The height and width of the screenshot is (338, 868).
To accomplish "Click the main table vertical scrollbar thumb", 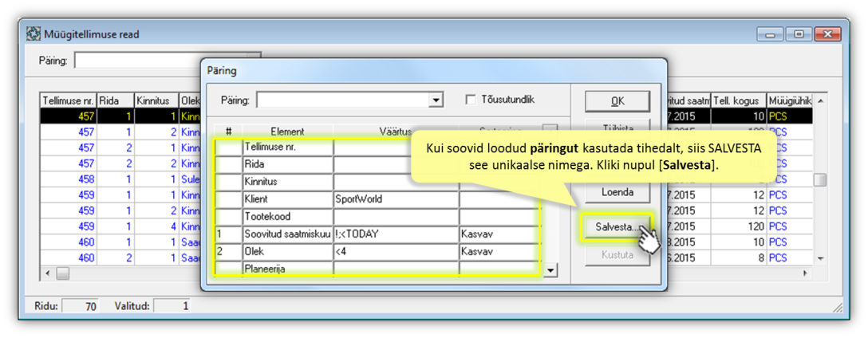I will (820, 180).
